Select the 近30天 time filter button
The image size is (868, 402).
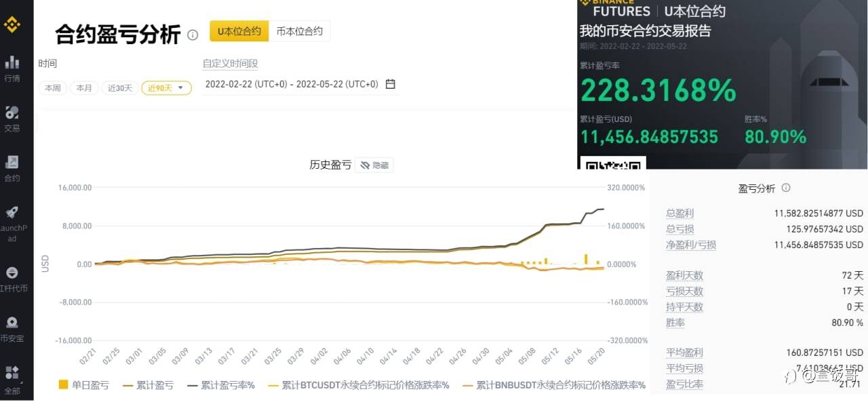click(x=120, y=88)
